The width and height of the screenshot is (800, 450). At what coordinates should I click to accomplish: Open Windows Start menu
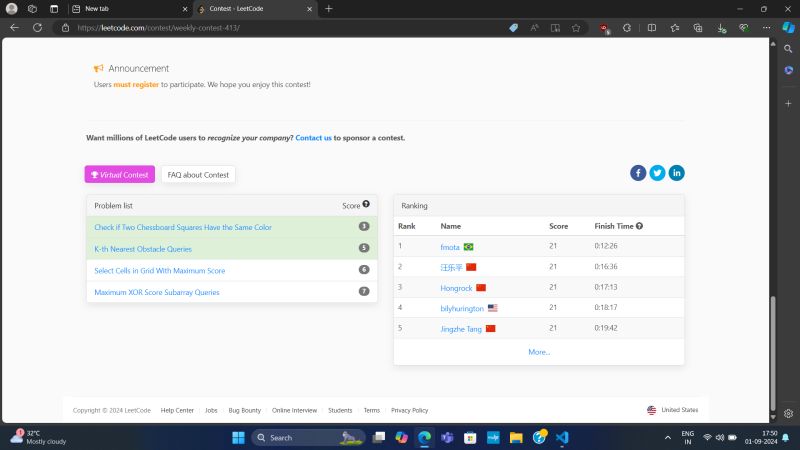238,438
